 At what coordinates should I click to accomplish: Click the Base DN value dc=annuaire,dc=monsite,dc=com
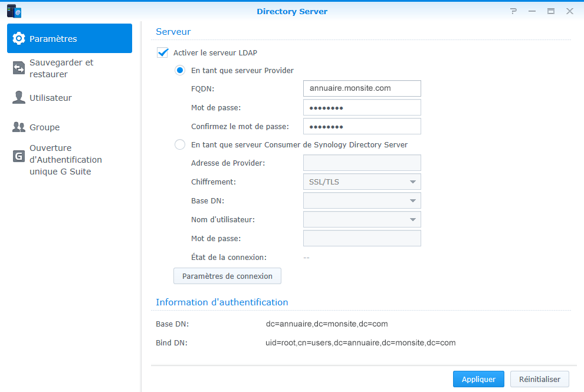point(327,324)
